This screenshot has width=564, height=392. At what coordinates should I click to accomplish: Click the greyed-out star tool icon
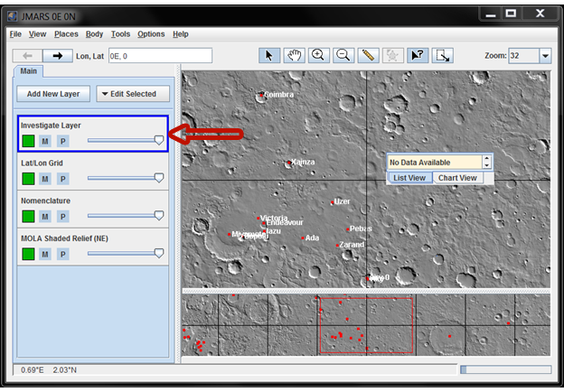tap(393, 56)
